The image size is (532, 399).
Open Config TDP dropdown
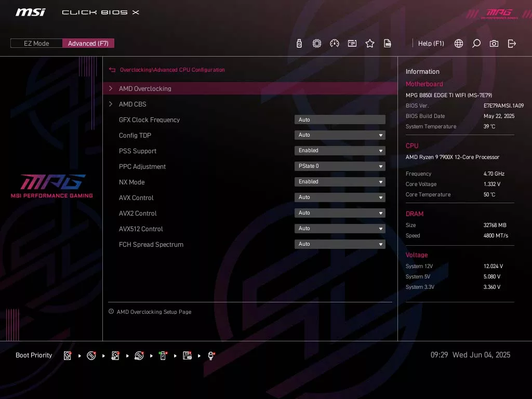pos(340,135)
